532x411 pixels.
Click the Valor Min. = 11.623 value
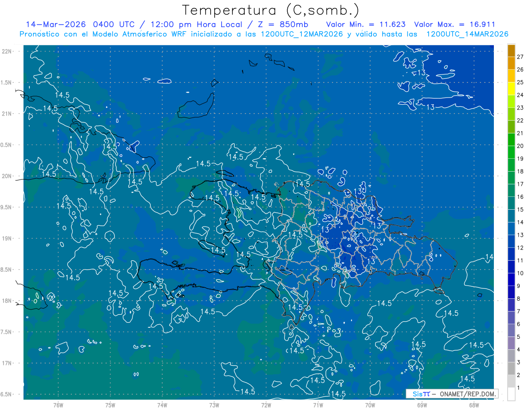366,24
